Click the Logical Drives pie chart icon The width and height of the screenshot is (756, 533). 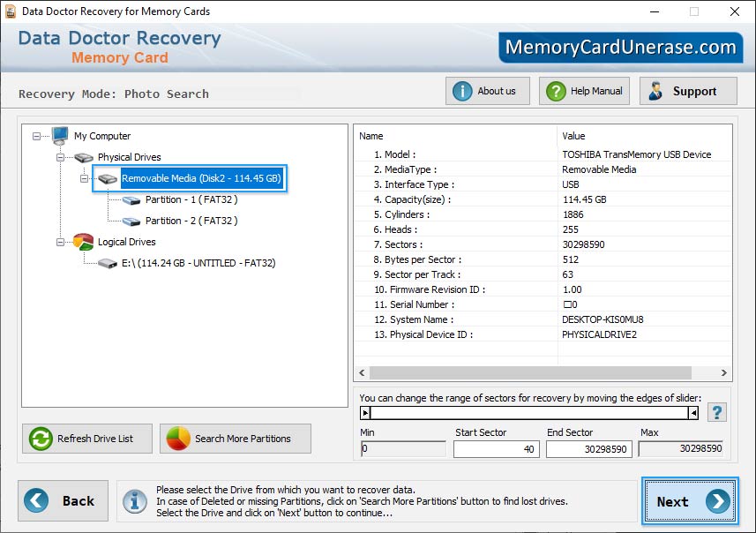[x=84, y=242]
